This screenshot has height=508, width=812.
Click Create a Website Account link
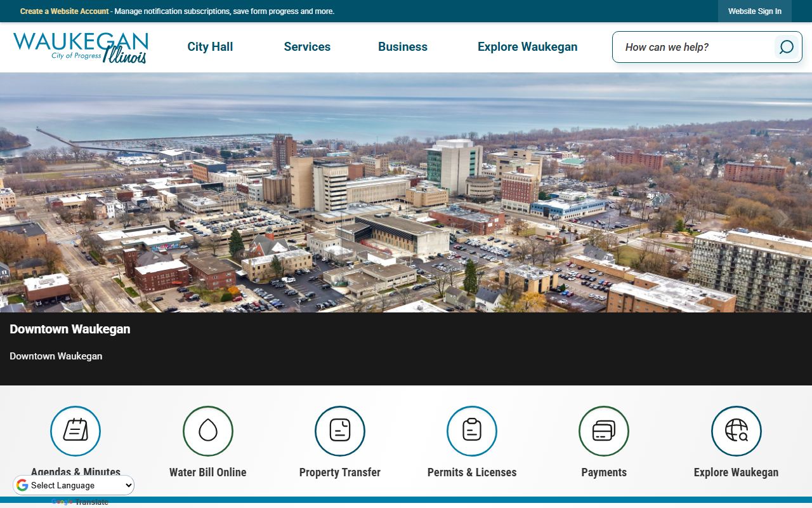[65, 11]
